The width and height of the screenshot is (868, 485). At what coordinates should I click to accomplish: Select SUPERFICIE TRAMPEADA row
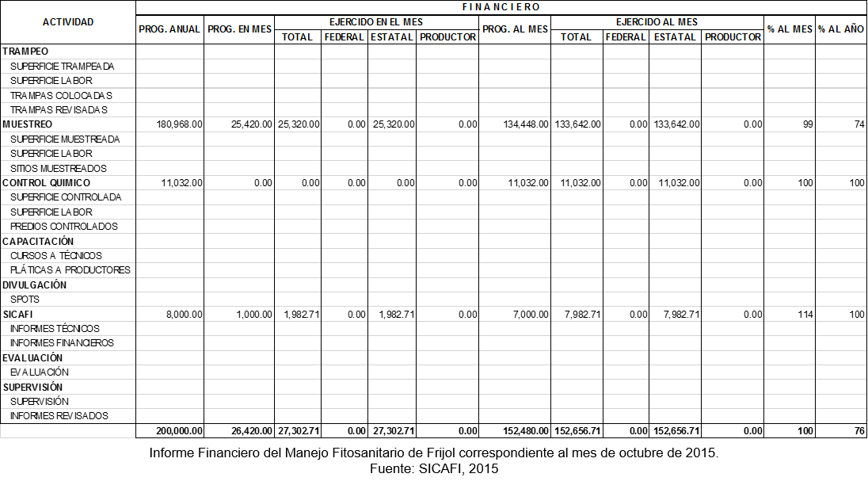pyautogui.click(x=62, y=67)
